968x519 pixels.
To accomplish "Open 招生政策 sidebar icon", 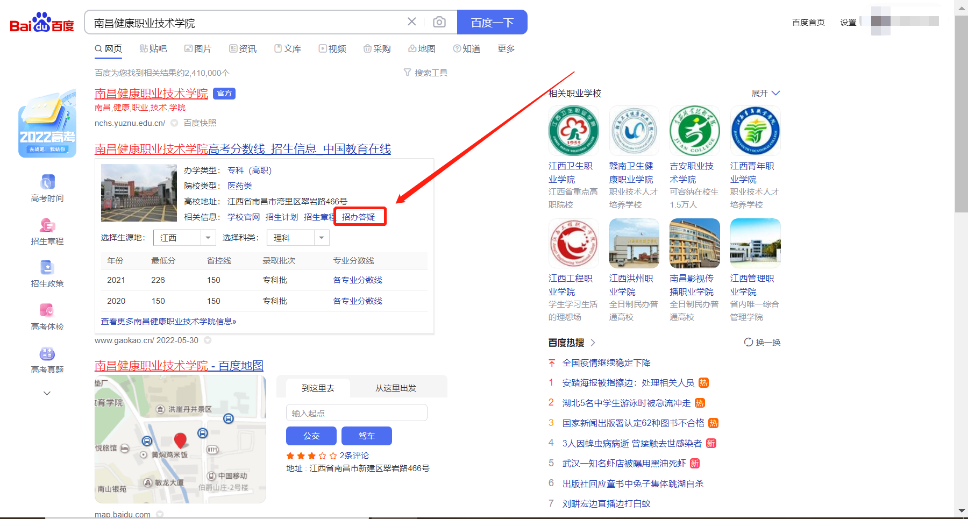I will coord(47,273).
